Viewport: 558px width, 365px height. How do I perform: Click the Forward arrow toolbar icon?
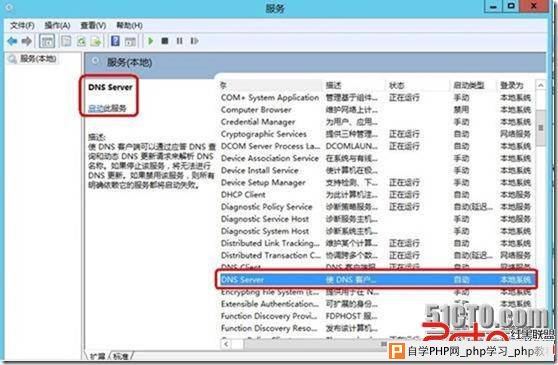click(x=27, y=41)
